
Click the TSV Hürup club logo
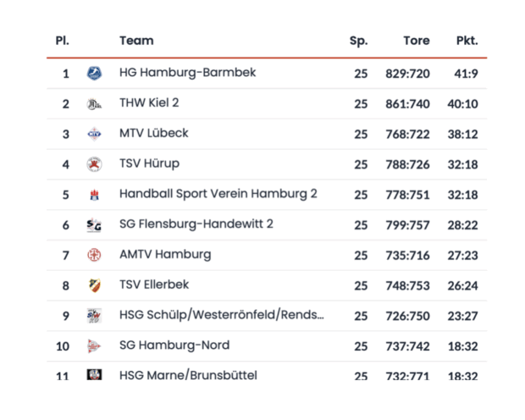coord(94,164)
